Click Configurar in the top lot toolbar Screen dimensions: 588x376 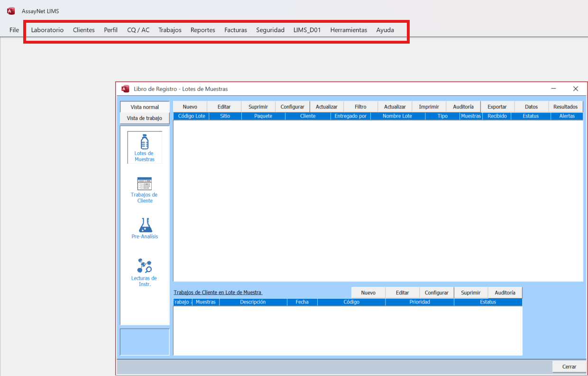click(x=293, y=107)
